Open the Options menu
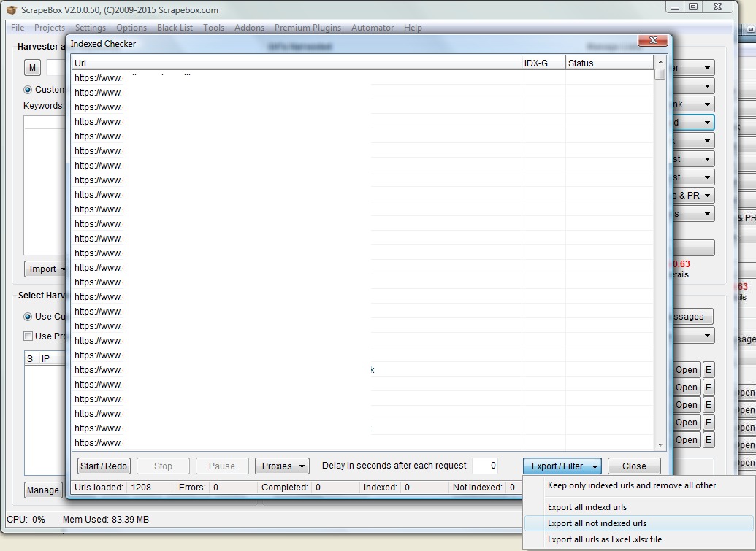The image size is (756, 551). point(131,28)
